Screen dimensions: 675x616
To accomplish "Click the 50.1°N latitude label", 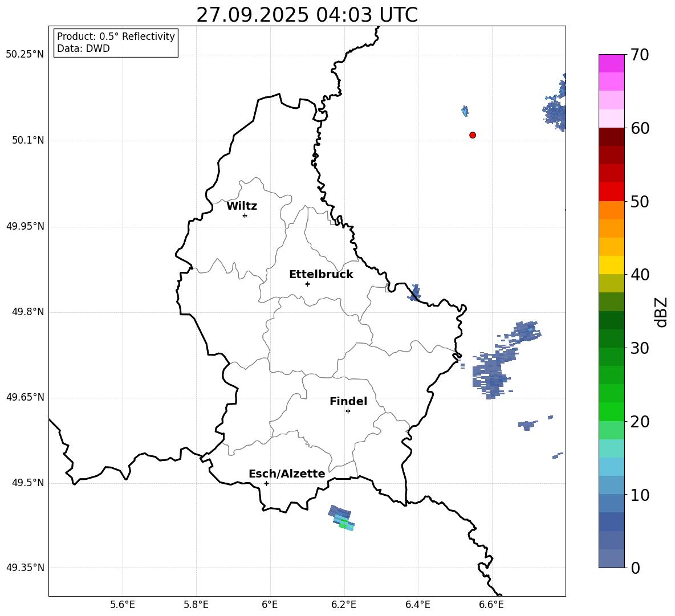I will [x=28, y=140].
